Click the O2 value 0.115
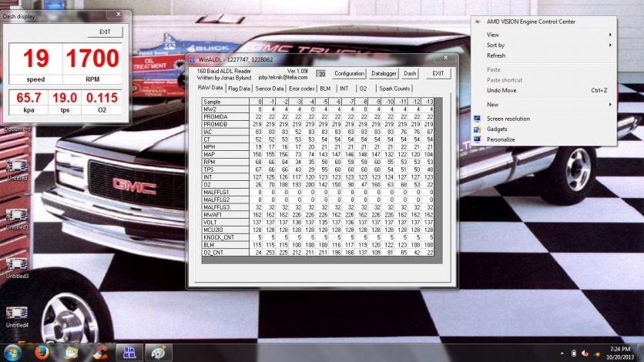This screenshot has width=644, height=362. coord(102,98)
